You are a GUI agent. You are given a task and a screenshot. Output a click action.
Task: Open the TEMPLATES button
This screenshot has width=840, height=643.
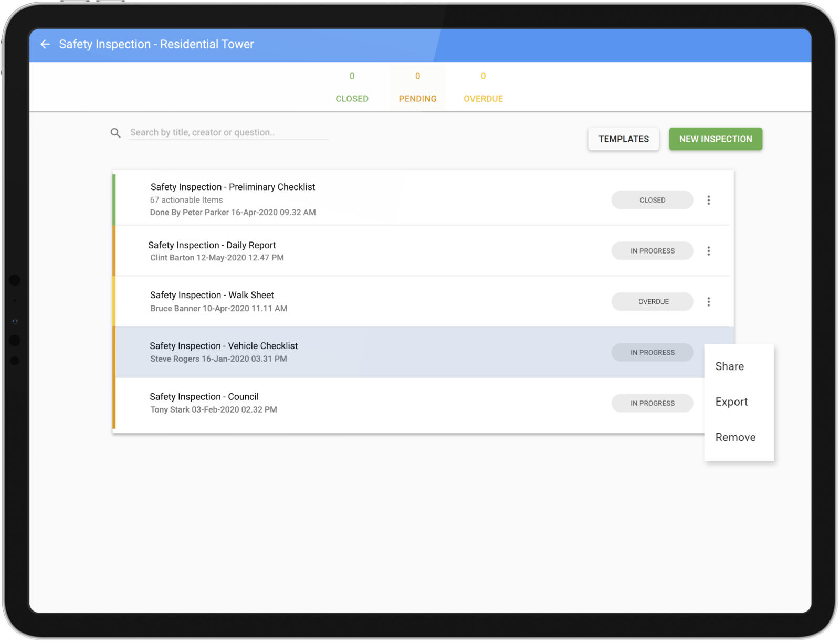click(x=623, y=139)
